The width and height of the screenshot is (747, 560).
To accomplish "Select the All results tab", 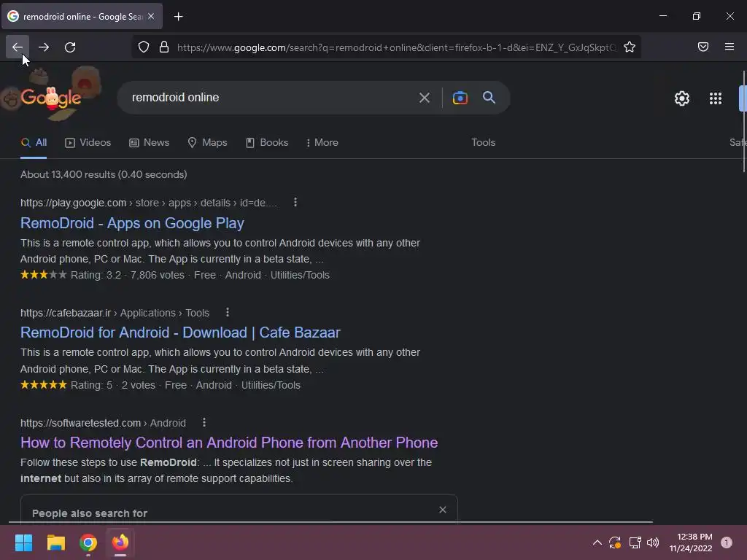I will point(34,142).
